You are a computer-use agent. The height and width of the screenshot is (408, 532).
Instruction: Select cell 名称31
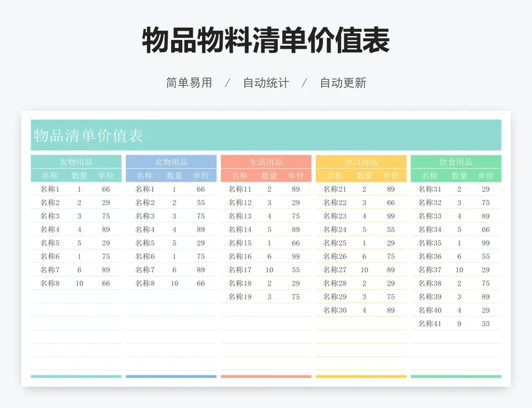click(430, 189)
